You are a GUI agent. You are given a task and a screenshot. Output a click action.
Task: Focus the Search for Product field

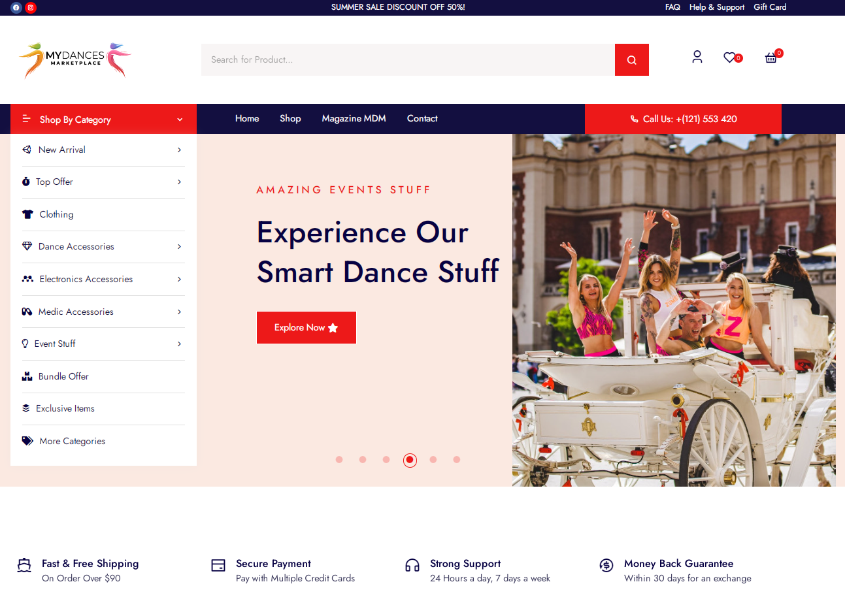point(408,60)
